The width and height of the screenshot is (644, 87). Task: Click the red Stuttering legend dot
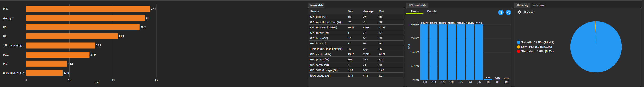pyautogui.click(x=519, y=51)
